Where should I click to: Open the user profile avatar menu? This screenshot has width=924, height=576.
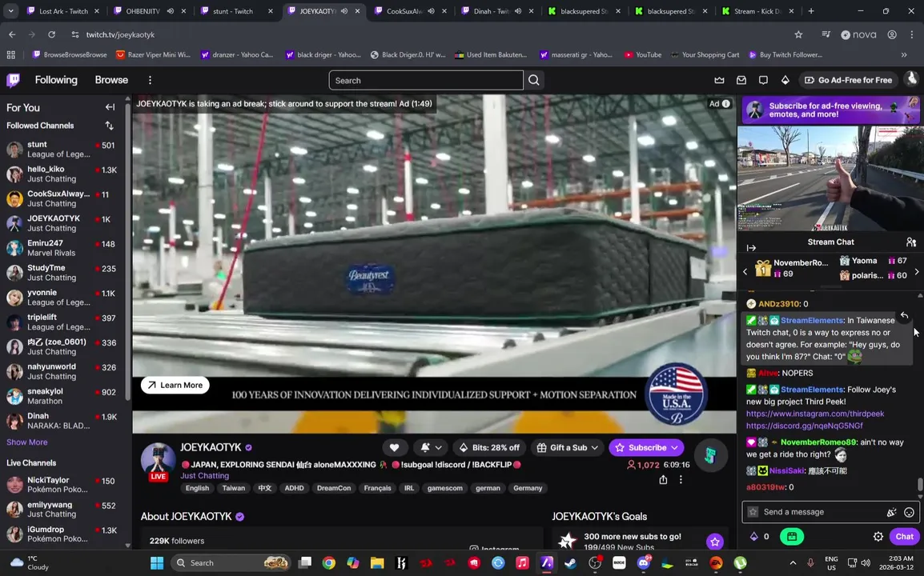pos(912,79)
